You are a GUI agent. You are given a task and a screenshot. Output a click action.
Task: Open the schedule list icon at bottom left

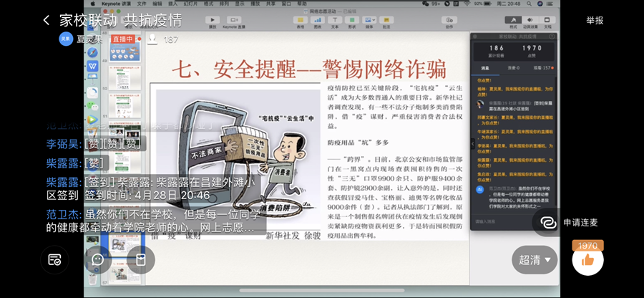coord(55,259)
